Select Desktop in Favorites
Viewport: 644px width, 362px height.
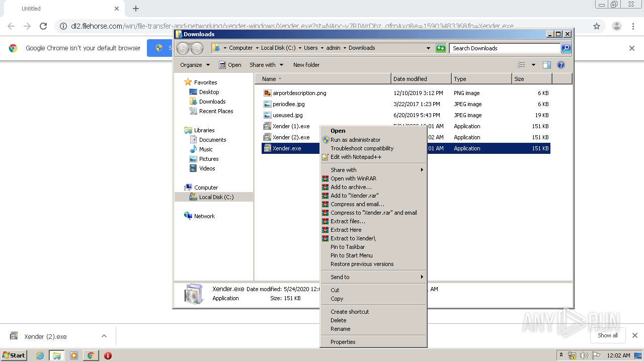(209, 92)
